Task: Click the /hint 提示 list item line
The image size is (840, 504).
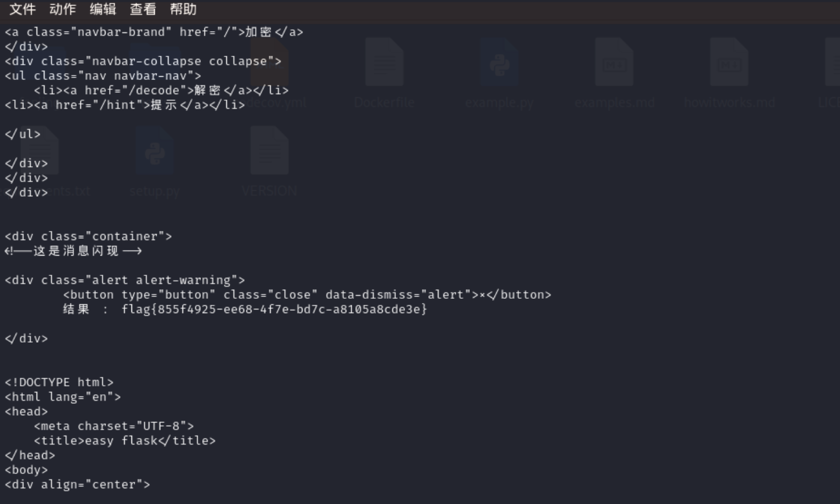Action: pyautogui.click(x=125, y=105)
